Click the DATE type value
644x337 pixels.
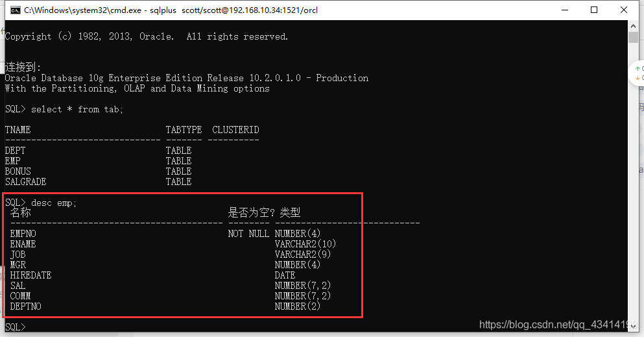[x=285, y=275]
